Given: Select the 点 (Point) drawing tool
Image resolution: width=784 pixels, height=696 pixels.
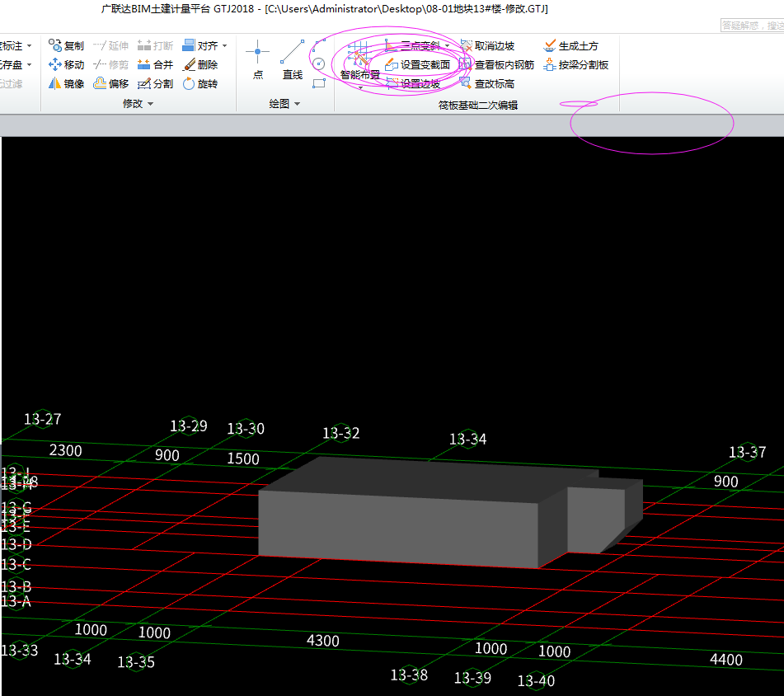Looking at the screenshot, I should 258,60.
